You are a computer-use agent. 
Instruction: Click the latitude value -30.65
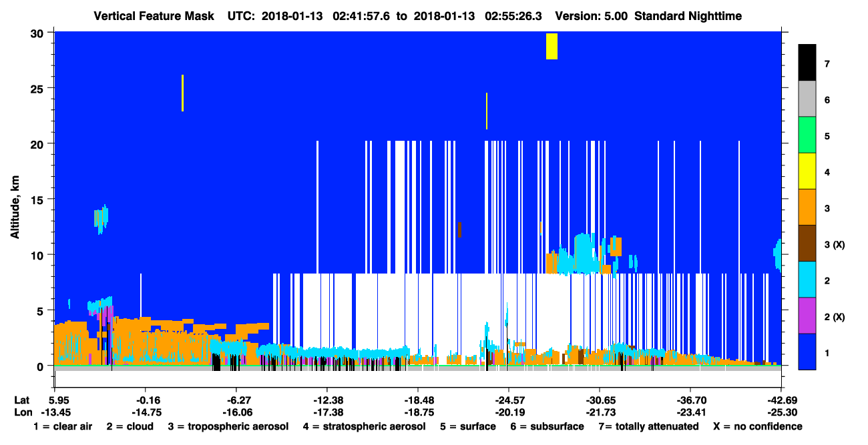pos(600,400)
